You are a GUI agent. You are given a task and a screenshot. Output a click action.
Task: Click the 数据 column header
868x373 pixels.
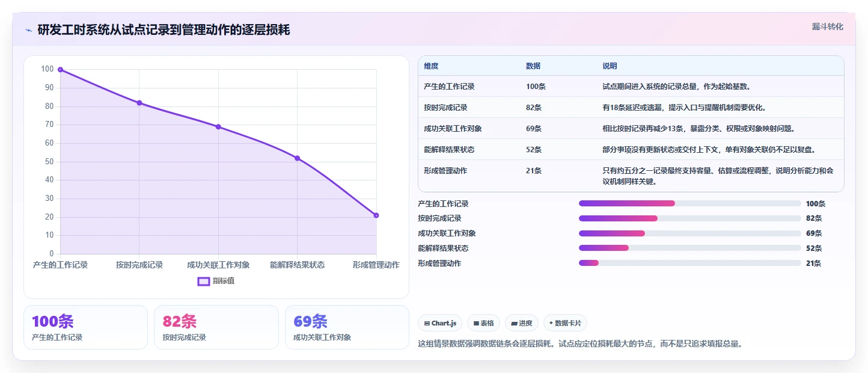pos(533,66)
